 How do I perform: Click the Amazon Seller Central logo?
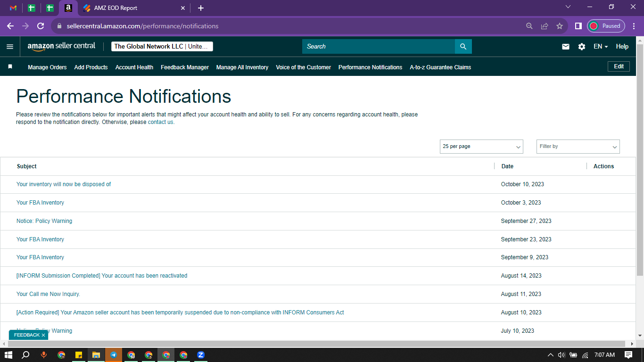(61, 46)
